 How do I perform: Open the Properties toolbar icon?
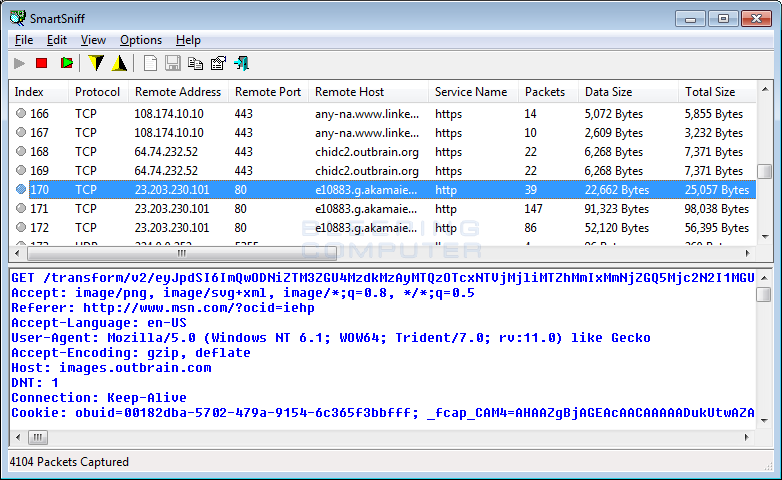coord(218,63)
